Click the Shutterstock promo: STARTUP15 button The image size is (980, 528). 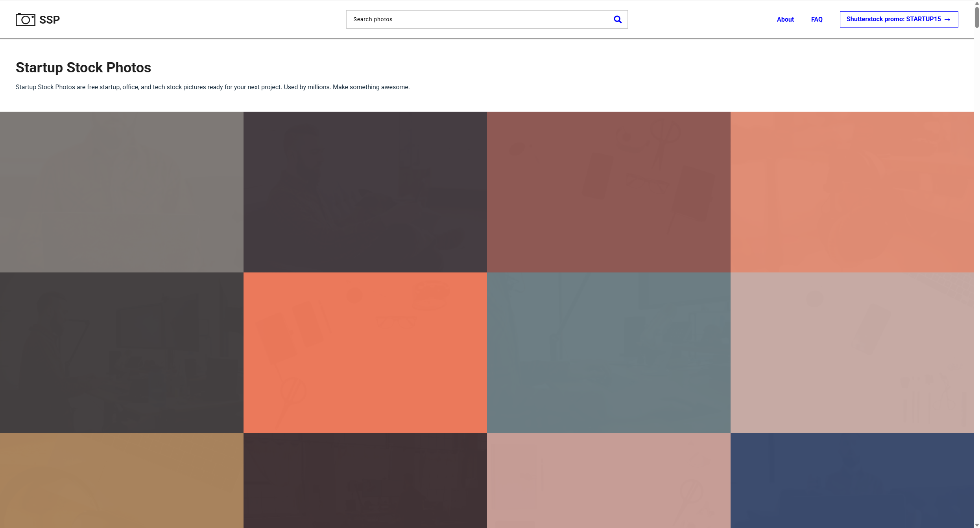899,19
